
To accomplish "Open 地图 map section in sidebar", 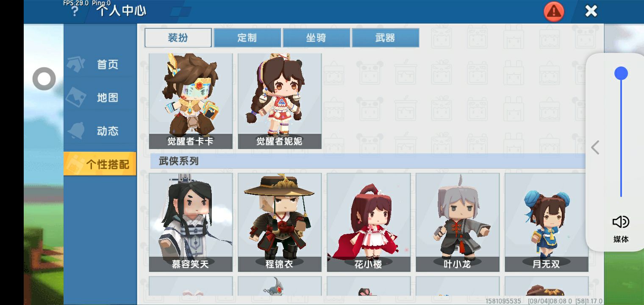I will (100, 98).
